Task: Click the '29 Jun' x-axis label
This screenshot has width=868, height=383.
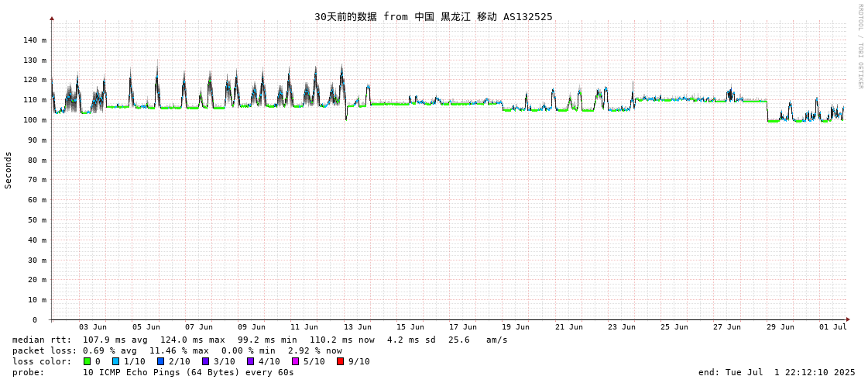Action: tap(780, 327)
